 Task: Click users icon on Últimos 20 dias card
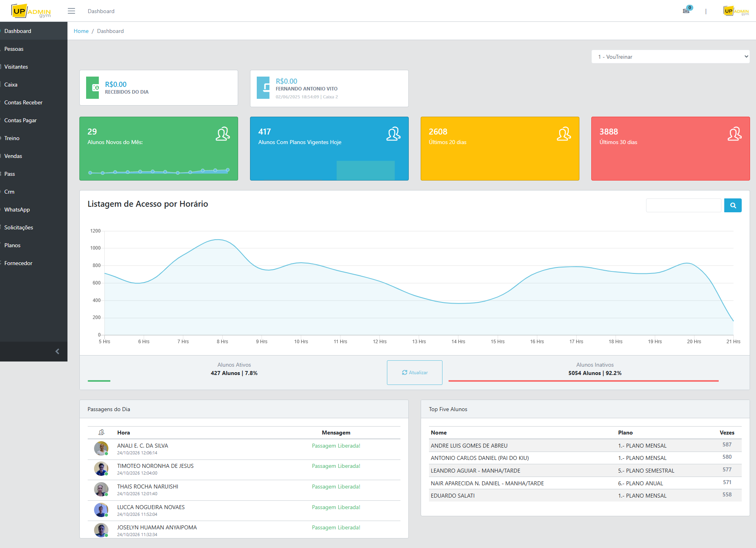point(564,134)
